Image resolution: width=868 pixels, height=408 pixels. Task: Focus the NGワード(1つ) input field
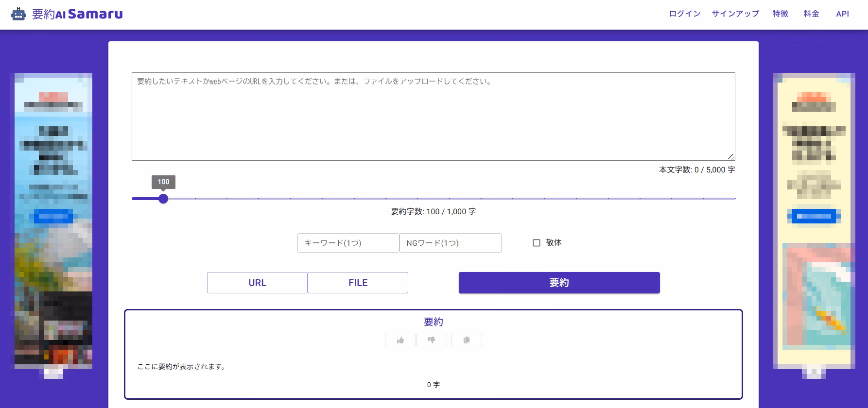[450, 243]
